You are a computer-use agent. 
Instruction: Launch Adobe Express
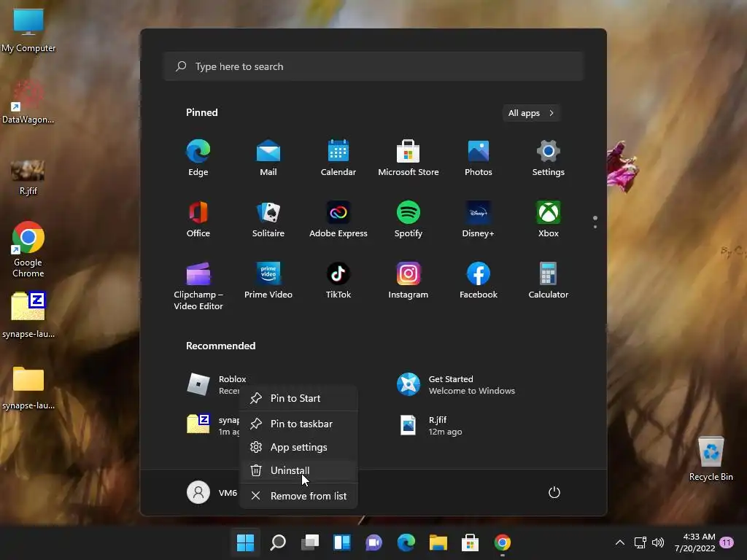(338, 219)
